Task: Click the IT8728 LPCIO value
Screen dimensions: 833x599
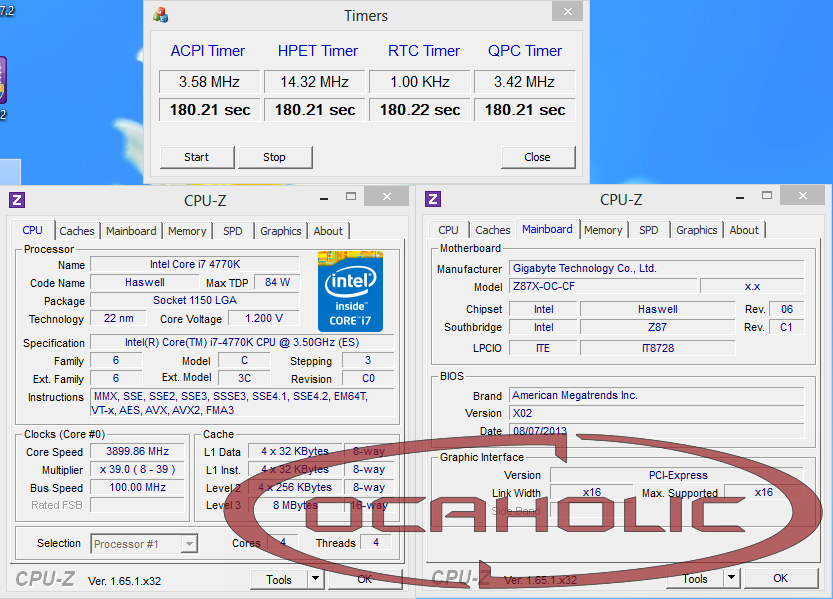Action: (x=658, y=348)
